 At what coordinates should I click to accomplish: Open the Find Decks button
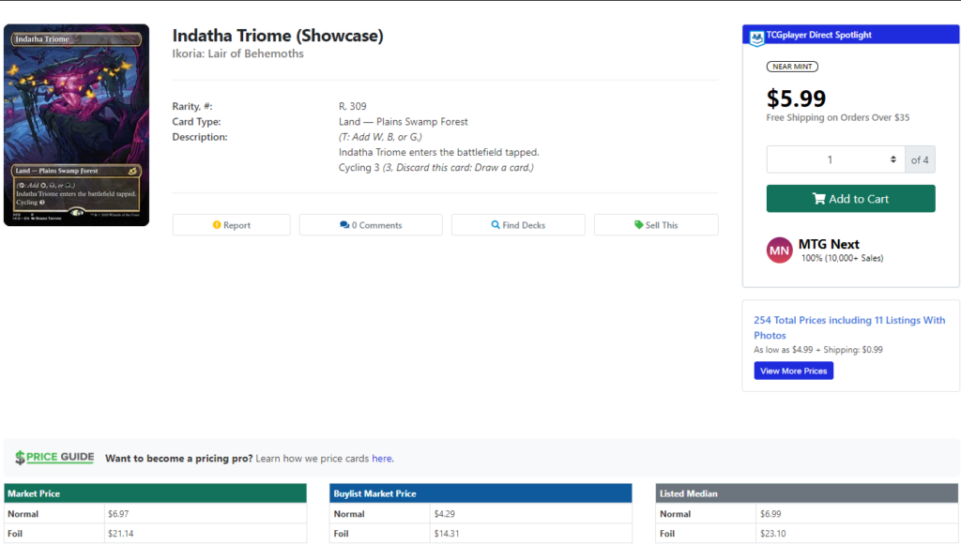pos(518,225)
